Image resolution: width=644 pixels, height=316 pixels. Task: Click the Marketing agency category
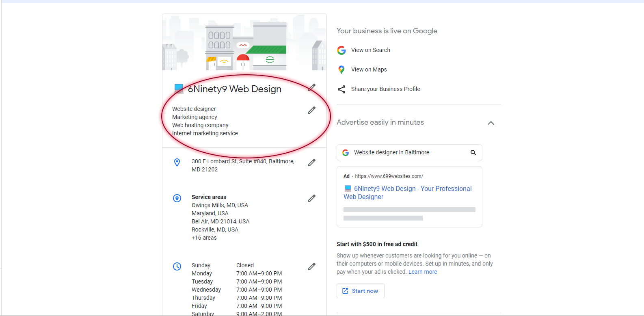pyautogui.click(x=194, y=117)
